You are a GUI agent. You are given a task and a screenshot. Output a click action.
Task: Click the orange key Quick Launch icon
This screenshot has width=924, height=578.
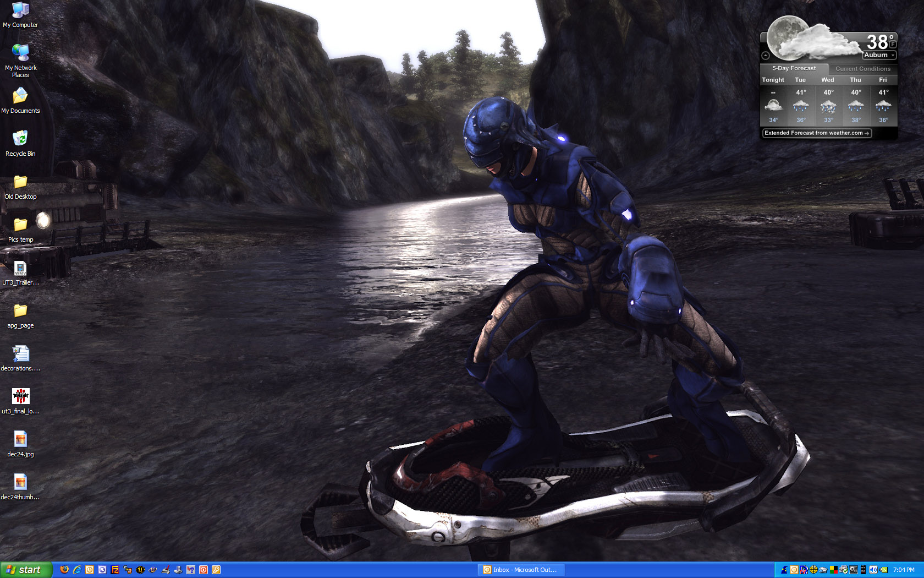216,570
